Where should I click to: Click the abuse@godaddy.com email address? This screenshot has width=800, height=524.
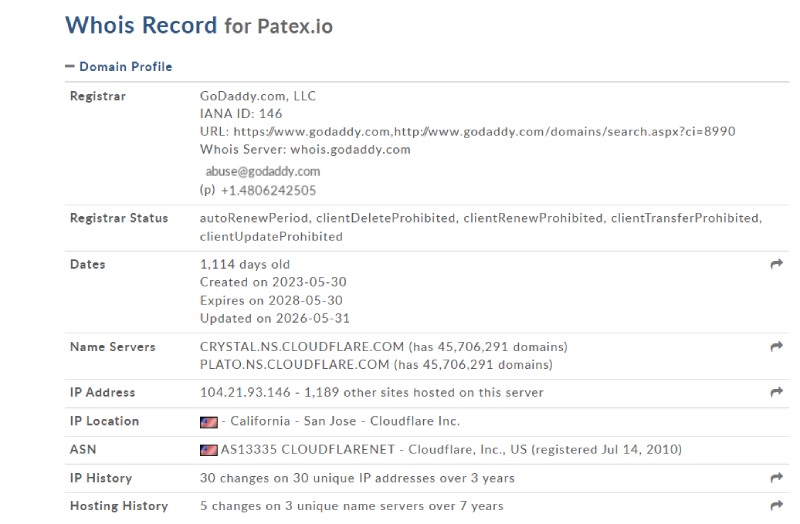pyautogui.click(x=263, y=171)
